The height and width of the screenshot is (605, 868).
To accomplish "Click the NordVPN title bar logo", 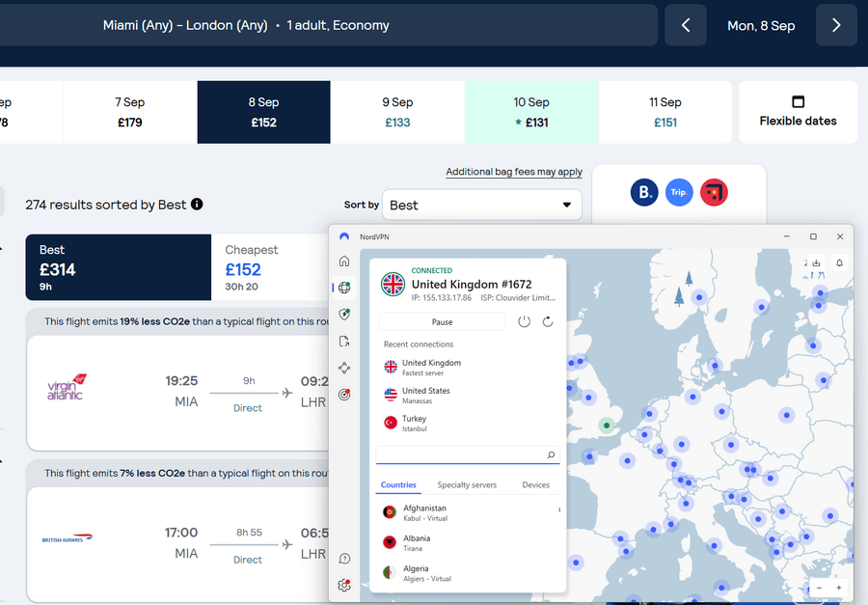I will click(344, 236).
